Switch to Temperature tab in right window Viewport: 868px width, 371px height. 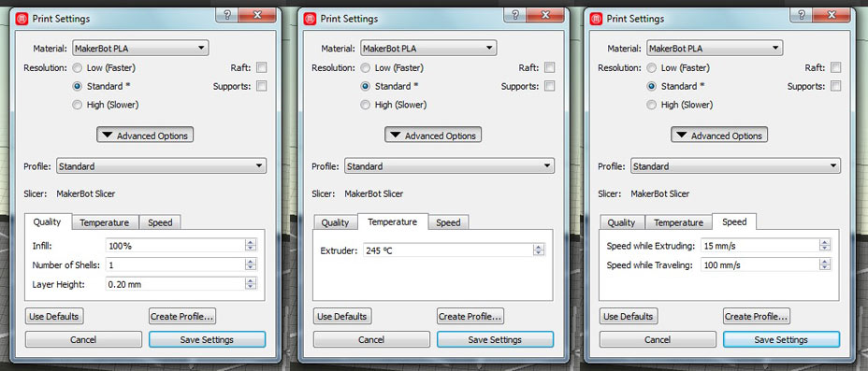[679, 222]
